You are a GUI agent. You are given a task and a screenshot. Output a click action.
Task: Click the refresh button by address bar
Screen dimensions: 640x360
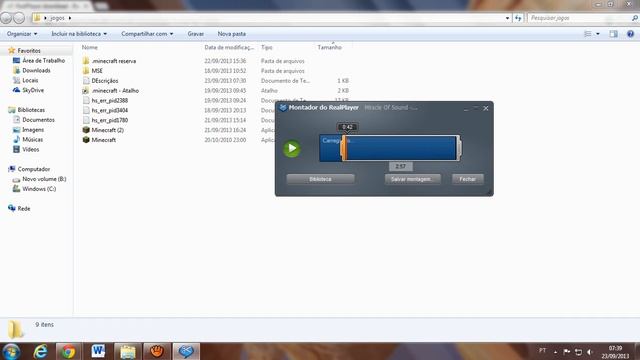point(518,18)
